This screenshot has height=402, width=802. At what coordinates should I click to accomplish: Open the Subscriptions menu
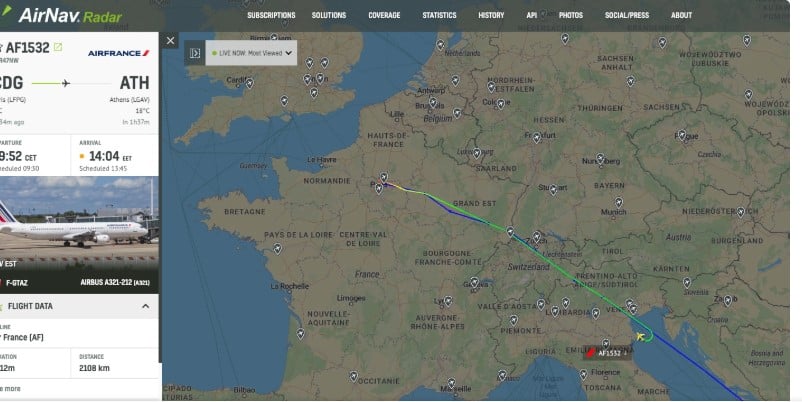[x=271, y=15]
